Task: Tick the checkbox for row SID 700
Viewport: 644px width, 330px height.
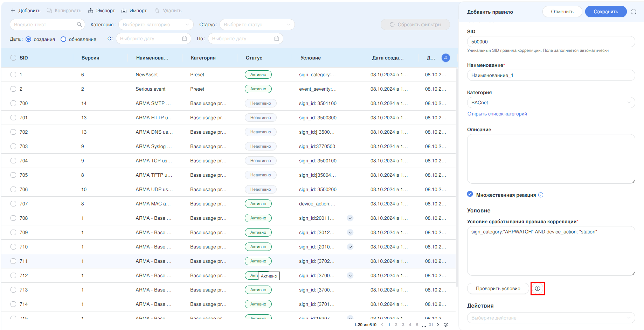Action: (13, 103)
